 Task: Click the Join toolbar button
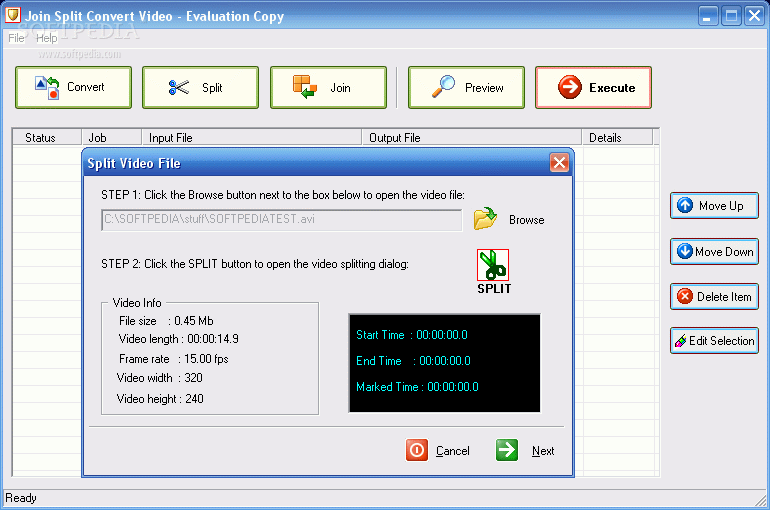pos(329,87)
